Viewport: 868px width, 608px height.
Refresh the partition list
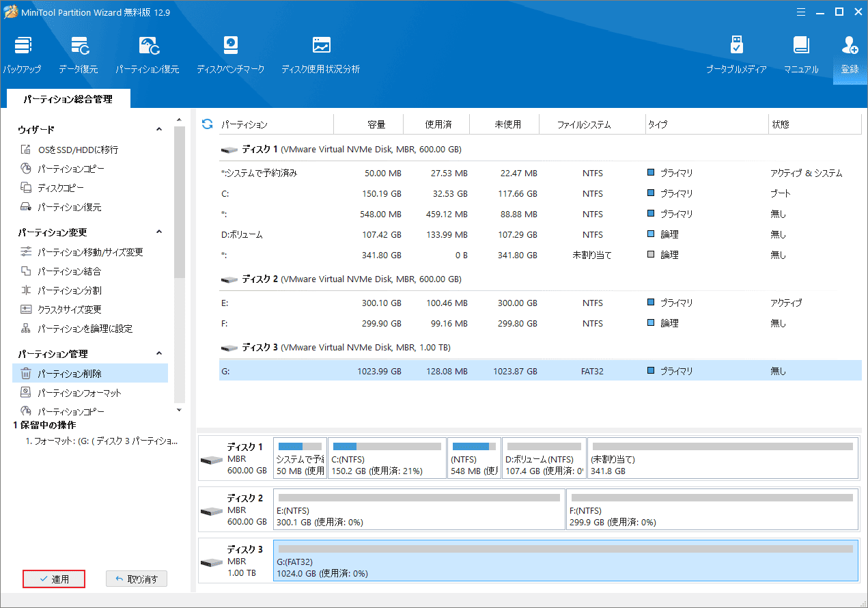(x=208, y=124)
